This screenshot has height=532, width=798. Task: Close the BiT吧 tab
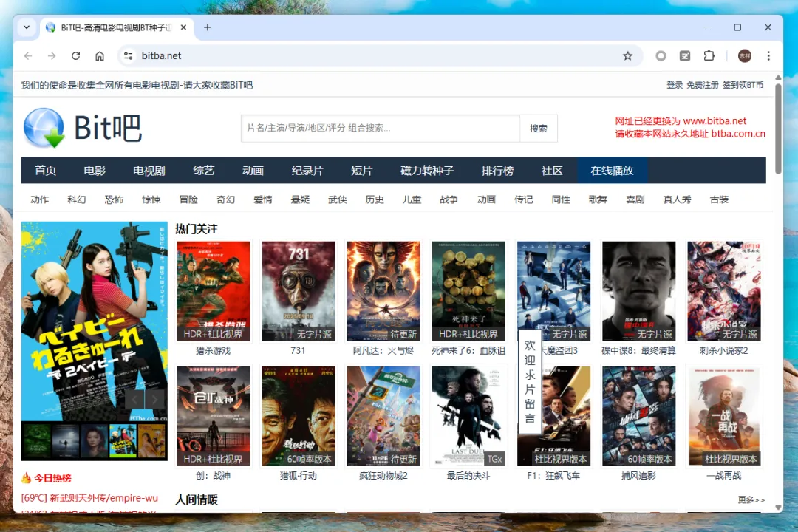pyautogui.click(x=184, y=27)
